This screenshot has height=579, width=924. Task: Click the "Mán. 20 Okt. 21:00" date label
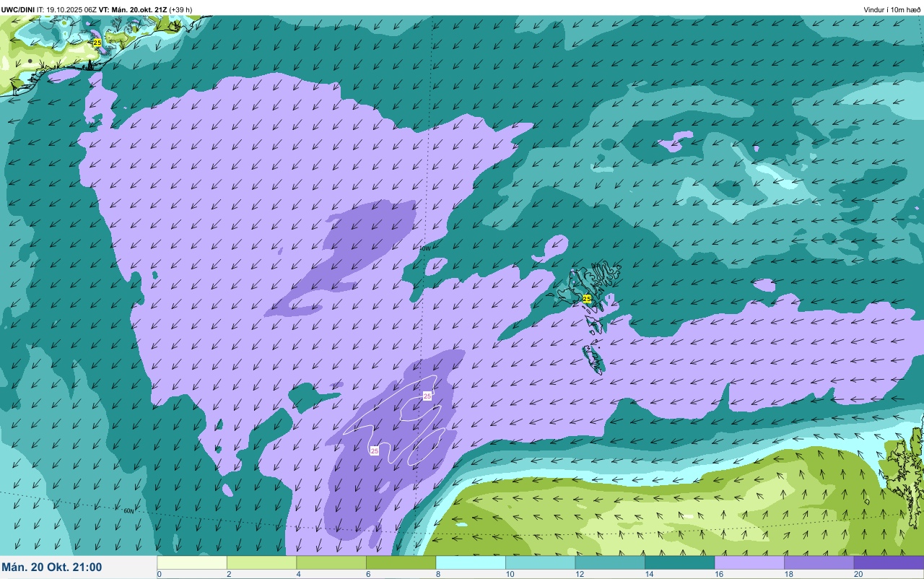pyautogui.click(x=52, y=567)
